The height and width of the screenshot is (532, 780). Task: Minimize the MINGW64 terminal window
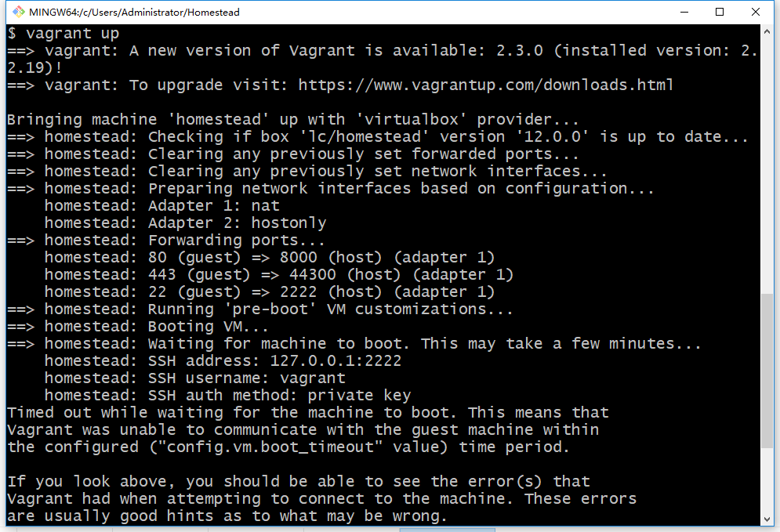pos(684,12)
